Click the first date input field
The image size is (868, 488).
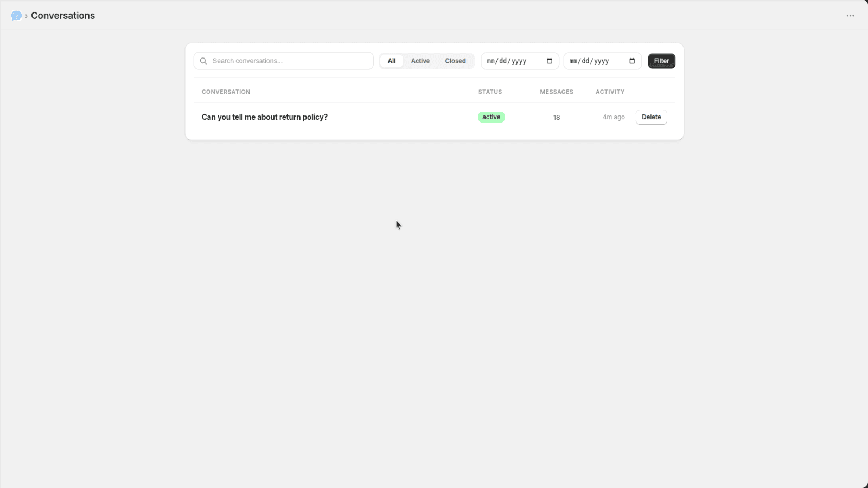tap(520, 61)
